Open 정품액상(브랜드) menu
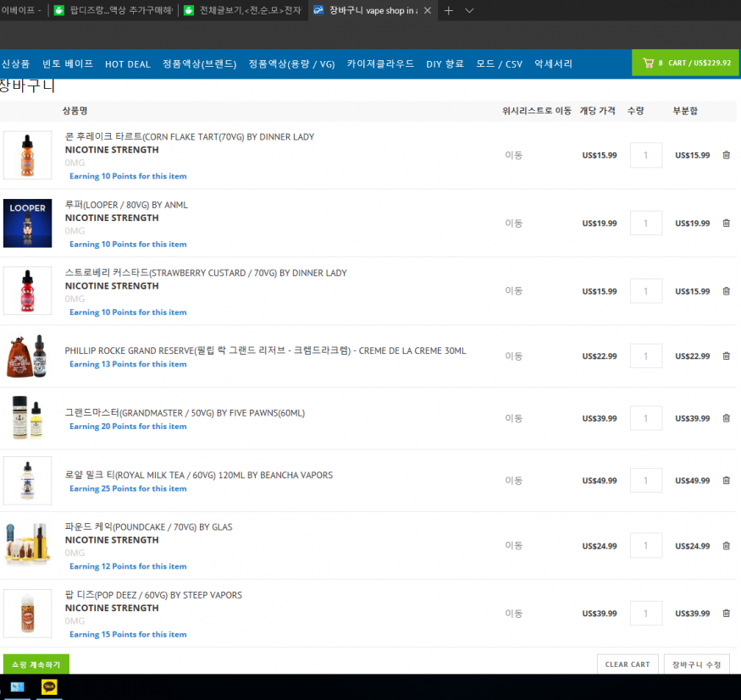This screenshot has height=700, width=741. pos(199,63)
